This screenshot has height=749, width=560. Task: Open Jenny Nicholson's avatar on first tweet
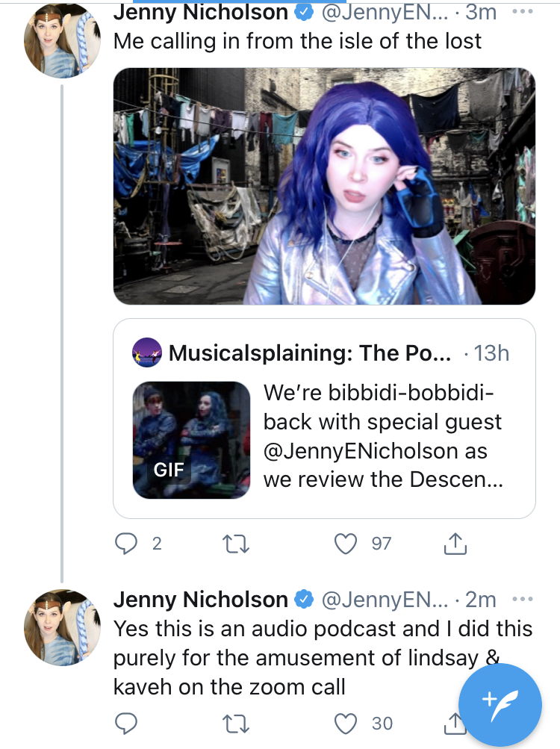tap(62, 39)
